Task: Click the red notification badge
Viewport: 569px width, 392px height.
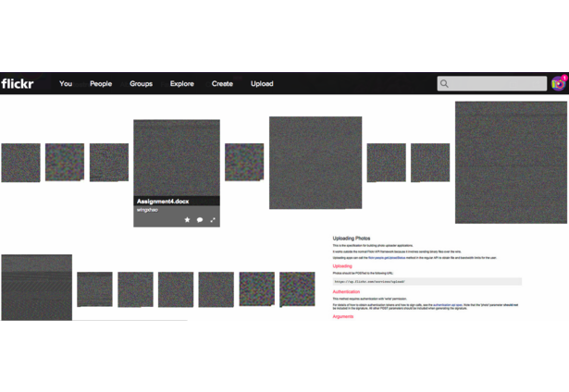Action: pos(564,78)
